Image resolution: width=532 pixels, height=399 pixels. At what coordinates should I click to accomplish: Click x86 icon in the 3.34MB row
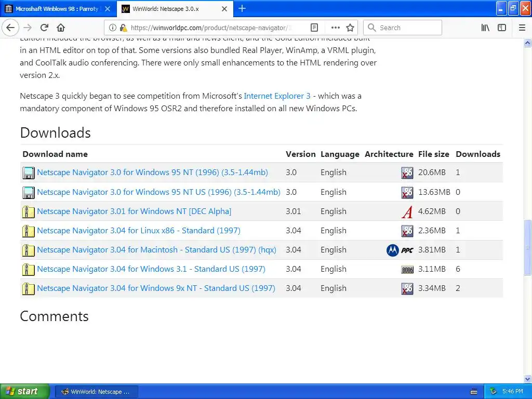[x=407, y=289]
